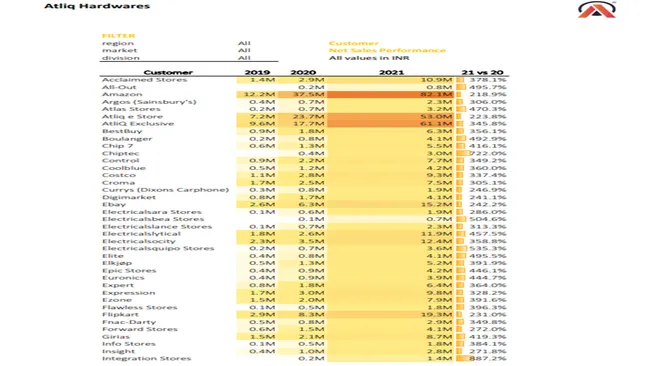The height and width of the screenshot is (366, 650).
Task: Select Girias customer name
Action: 116,337
